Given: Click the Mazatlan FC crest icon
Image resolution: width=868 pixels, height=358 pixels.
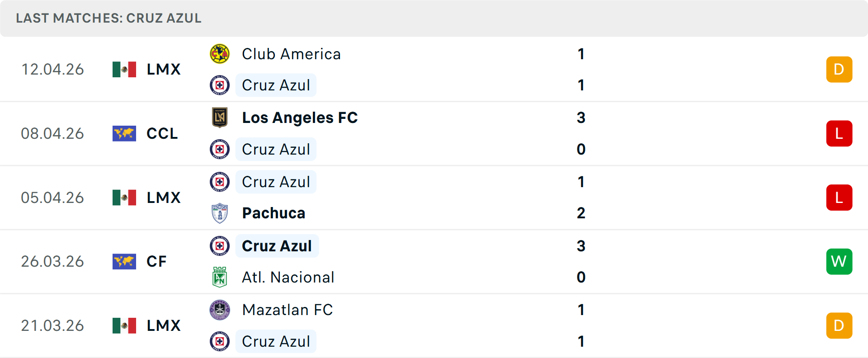Looking at the screenshot, I should click(x=220, y=310).
